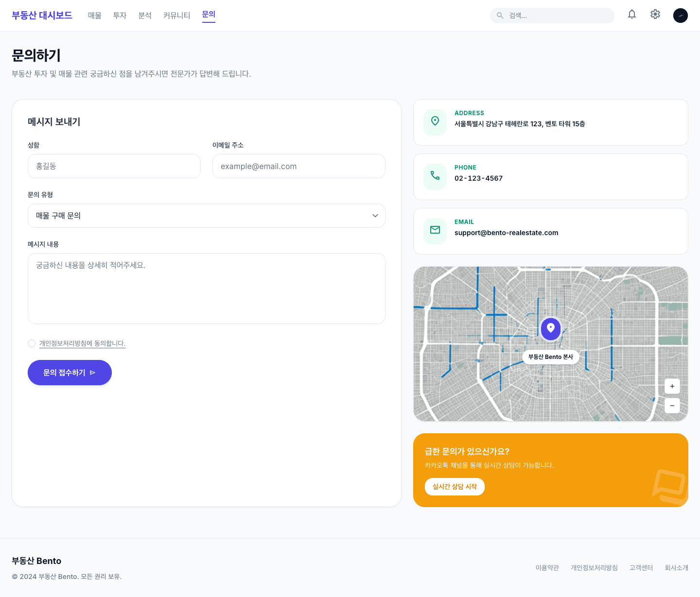Click the email envelope icon
Image resolution: width=700 pixels, height=597 pixels.
click(435, 231)
